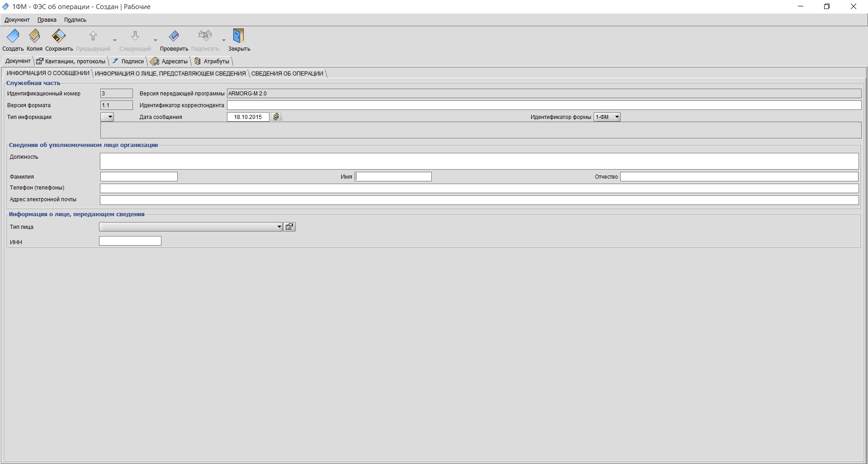Close the application window
Screen dimensions: 868x464
click(x=854, y=6)
